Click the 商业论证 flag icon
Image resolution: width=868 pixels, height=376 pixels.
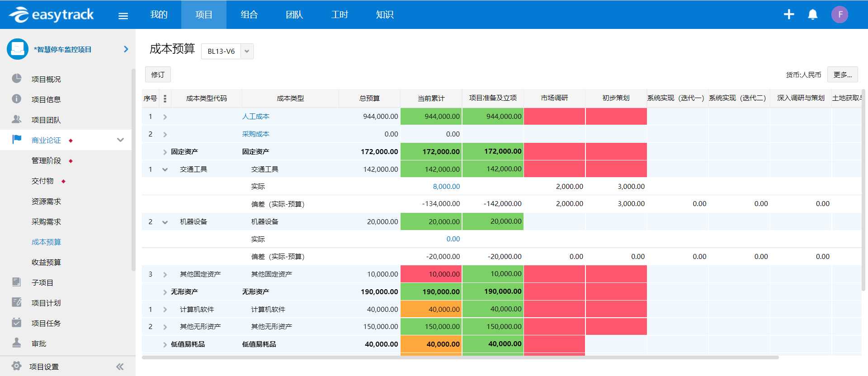[17, 139]
